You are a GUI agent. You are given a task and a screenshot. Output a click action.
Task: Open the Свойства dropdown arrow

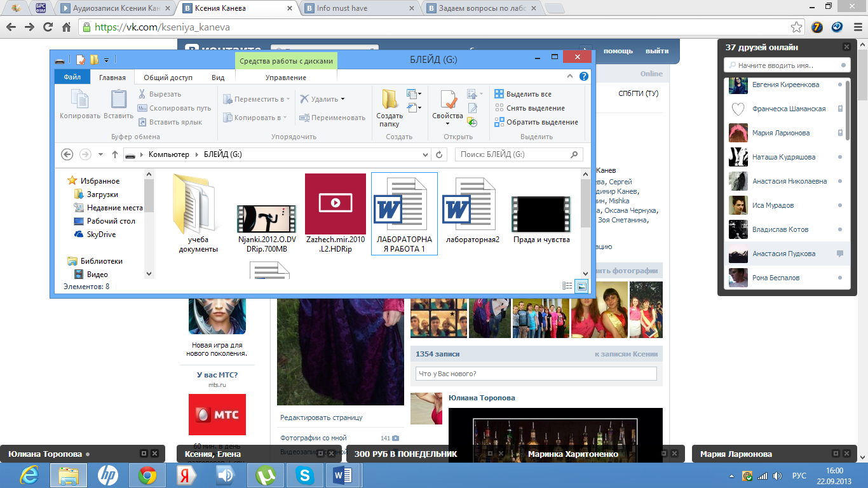(x=448, y=123)
